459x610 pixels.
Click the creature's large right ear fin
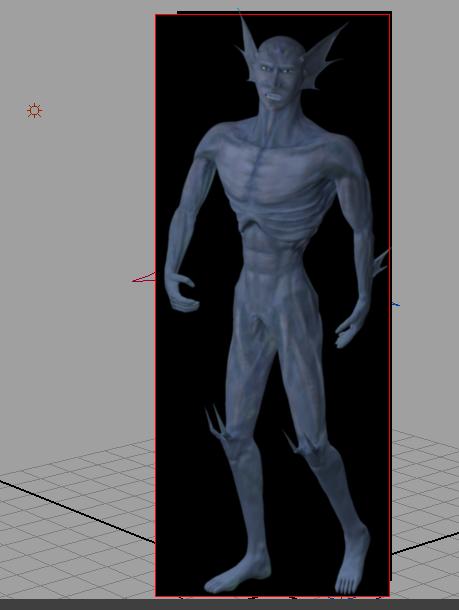[x=324, y=56]
